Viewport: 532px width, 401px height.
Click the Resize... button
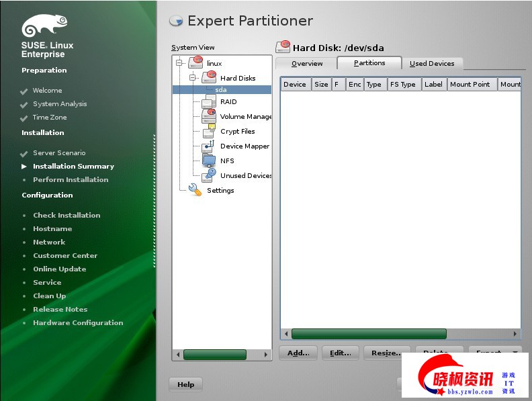(387, 353)
